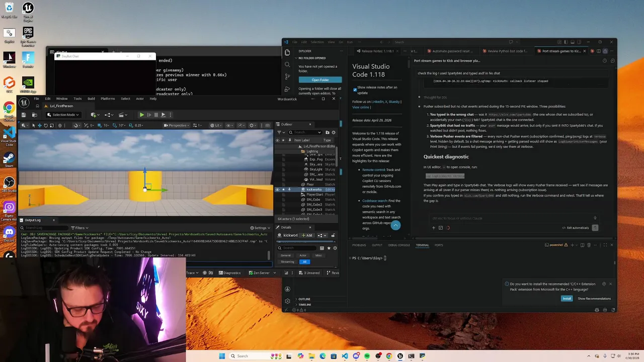
Task: Select the All filter in Details
Action: pyautogui.click(x=304, y=262)
